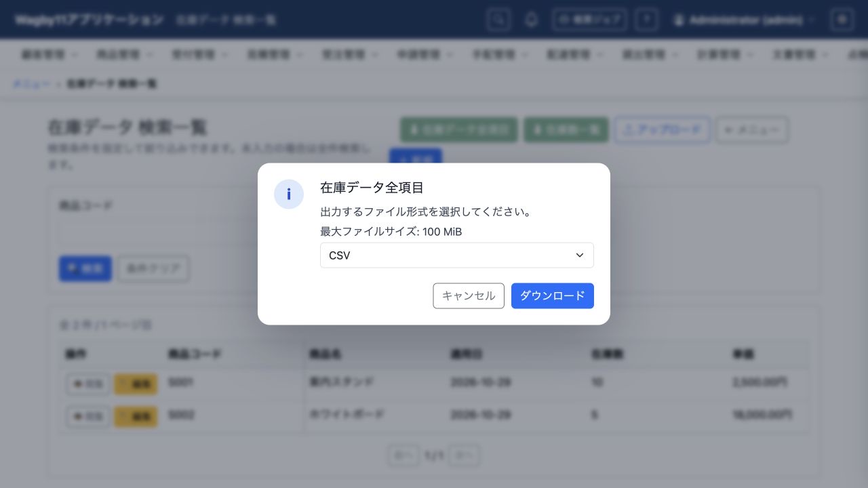Click the question mark help icon
This screenshot has width=868, height=488.
[x=647, y=20]
